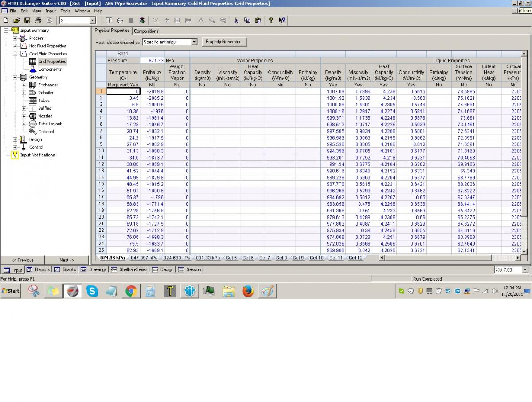Click the row 1 Temperature cell
532x402 pixels.
pos(123,91)
